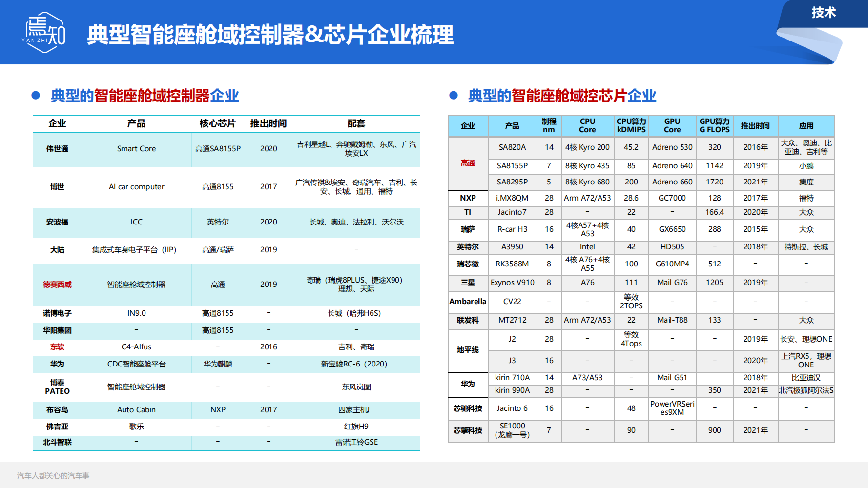Viewport: 868px width, 488px height.
Task: Click the Adreno 660 cell
Action: [672, 182]
